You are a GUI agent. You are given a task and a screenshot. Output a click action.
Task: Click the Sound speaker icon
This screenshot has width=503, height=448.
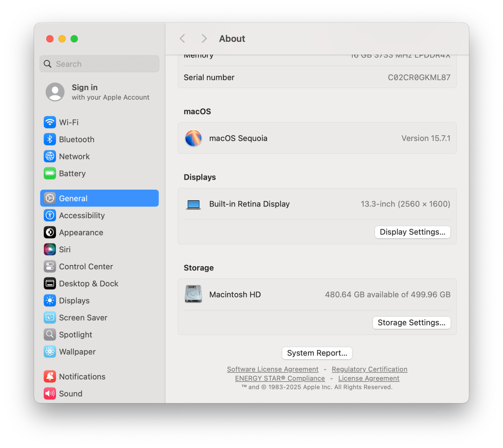[50, 393]
